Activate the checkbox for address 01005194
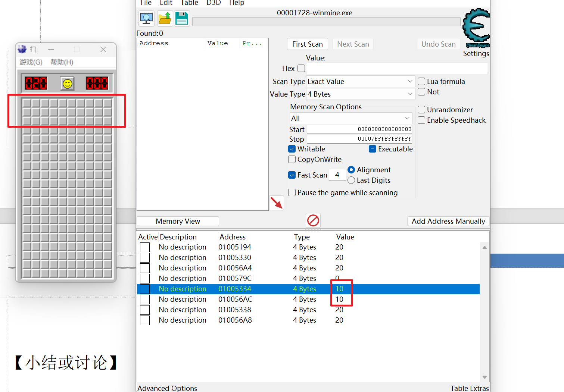 (x=145, y=247)
